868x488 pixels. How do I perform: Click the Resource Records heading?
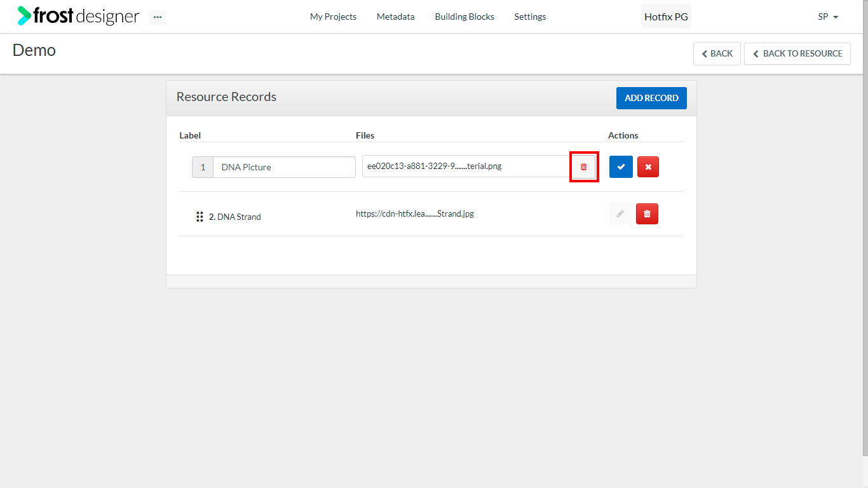tap(226, 97)
